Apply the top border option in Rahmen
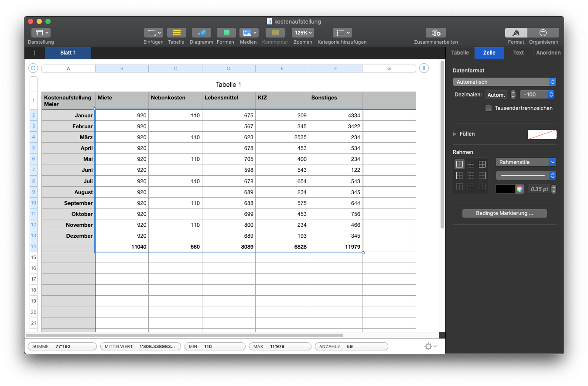588x386 pixels. [x=459, y=187]
